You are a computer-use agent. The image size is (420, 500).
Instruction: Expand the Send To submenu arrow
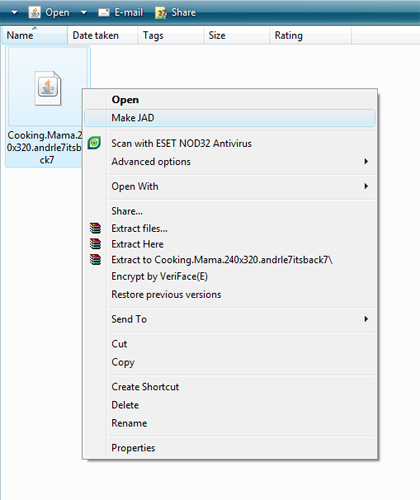(366, 319)
